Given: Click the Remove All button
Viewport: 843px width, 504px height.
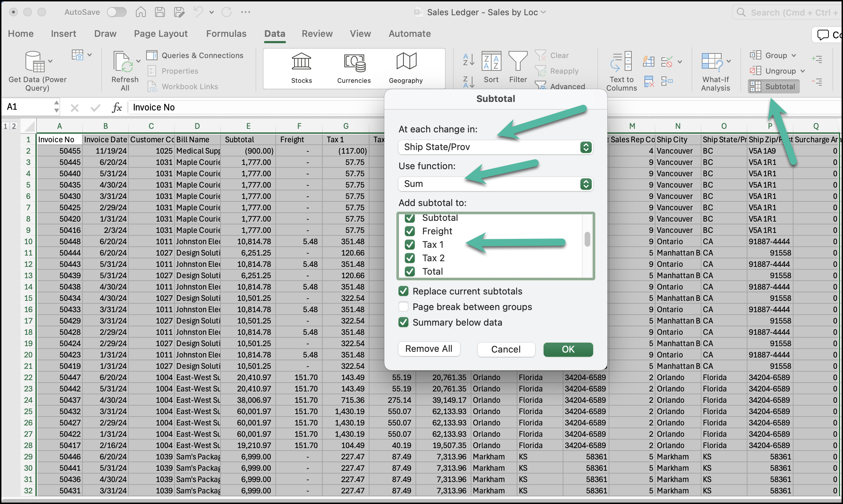Looking at the screenshot, I should (429, 349).
